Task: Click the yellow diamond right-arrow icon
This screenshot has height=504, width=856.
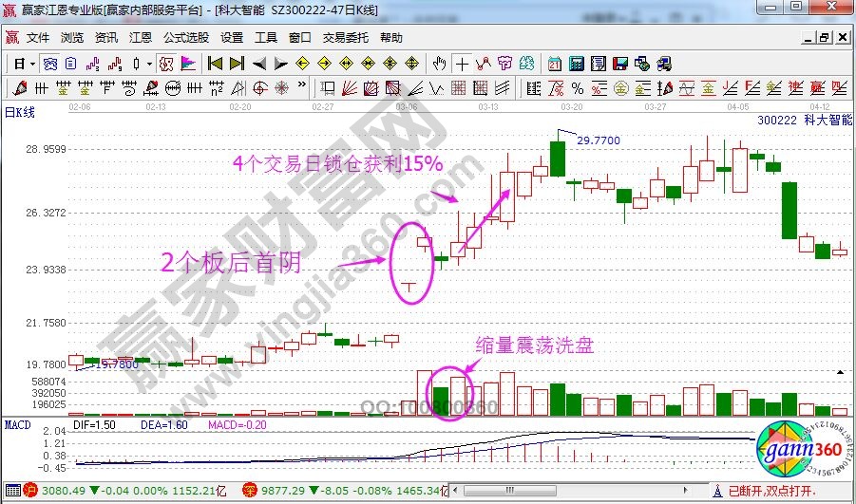Action: pos(324,64)
